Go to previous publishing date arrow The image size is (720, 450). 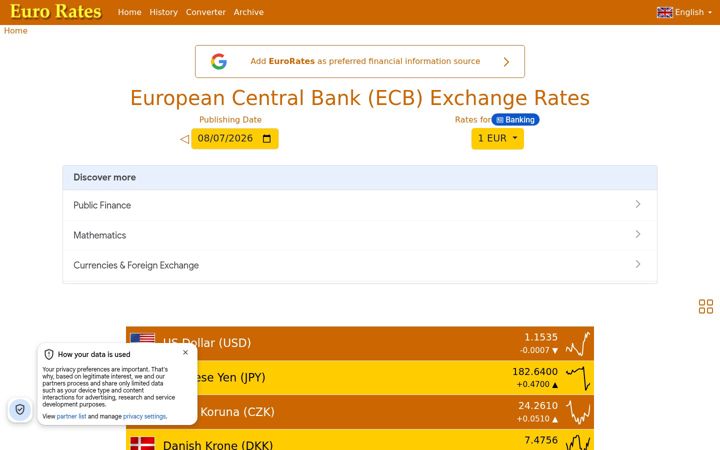point(185,139)
